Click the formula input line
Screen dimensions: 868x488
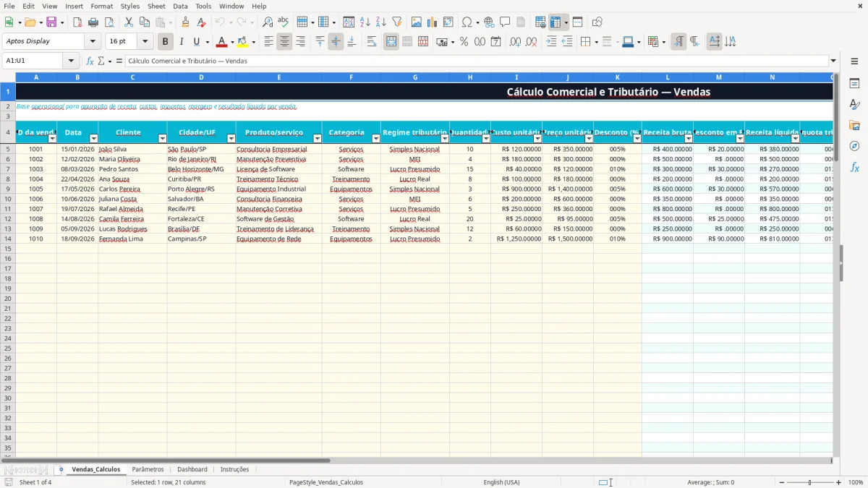pyautogui.click(x=477, y=61)
